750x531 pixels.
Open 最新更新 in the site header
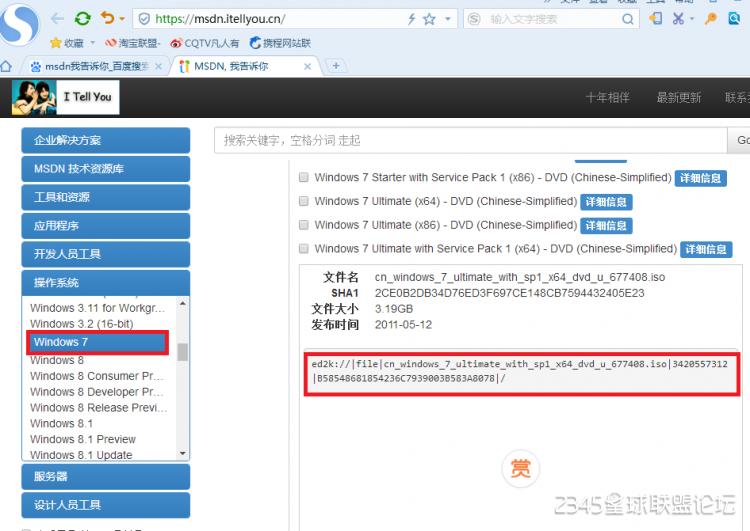(679, 98)
